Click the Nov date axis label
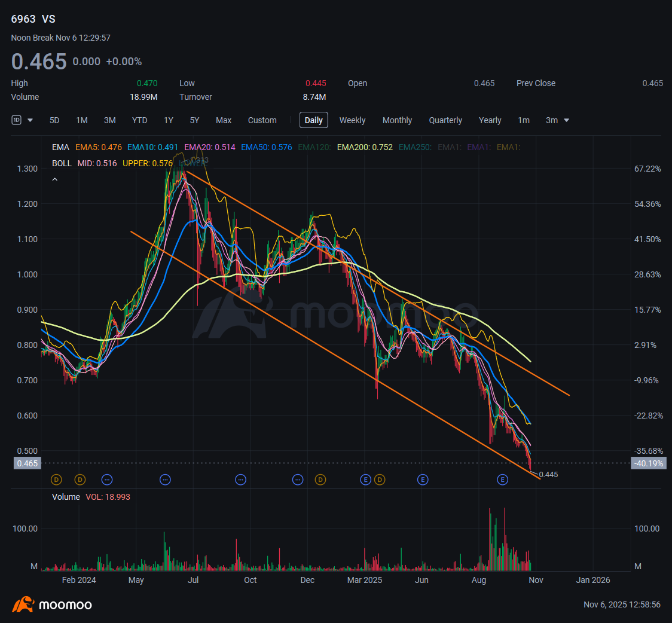Viewport: 672px width, 623px height. [x=536, y=580]
